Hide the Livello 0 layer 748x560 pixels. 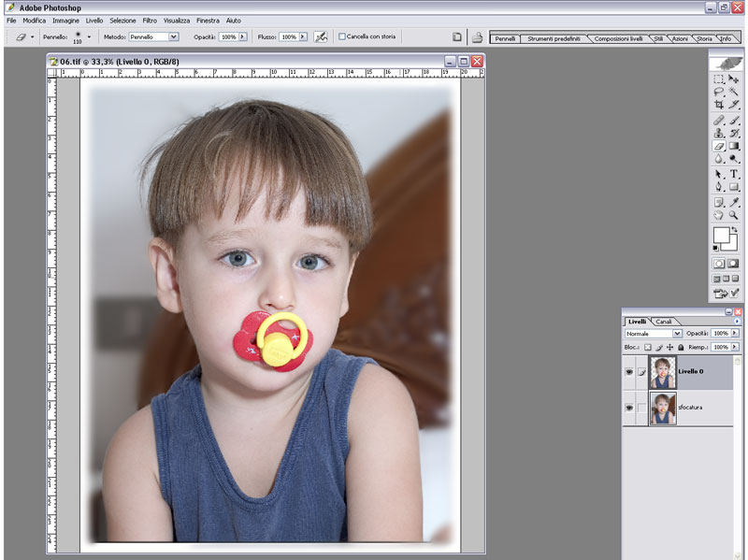click(x=628, y=372)
